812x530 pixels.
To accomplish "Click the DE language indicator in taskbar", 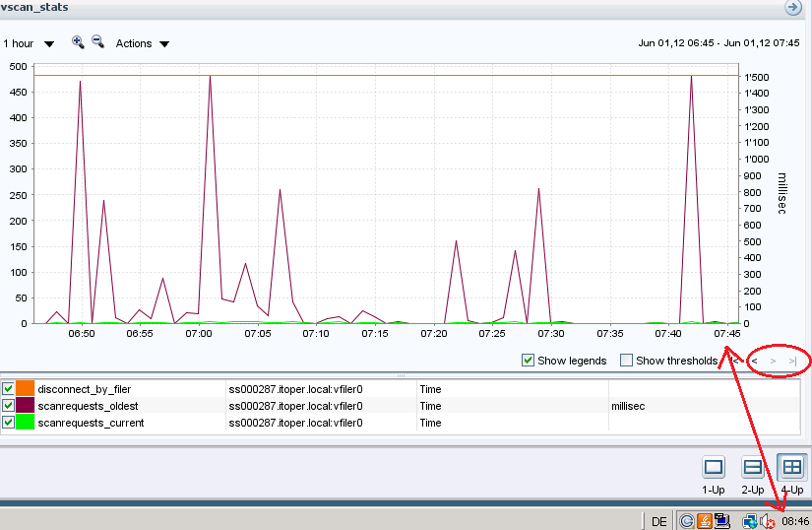I will [x=659, y=521].
